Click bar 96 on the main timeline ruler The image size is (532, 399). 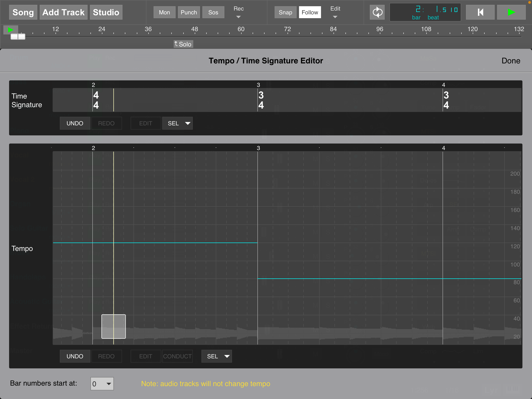(380, 29)
